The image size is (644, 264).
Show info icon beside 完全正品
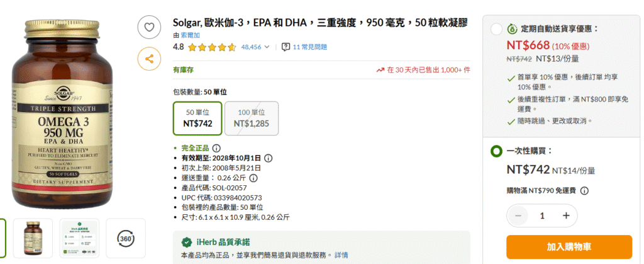[216, 148]
